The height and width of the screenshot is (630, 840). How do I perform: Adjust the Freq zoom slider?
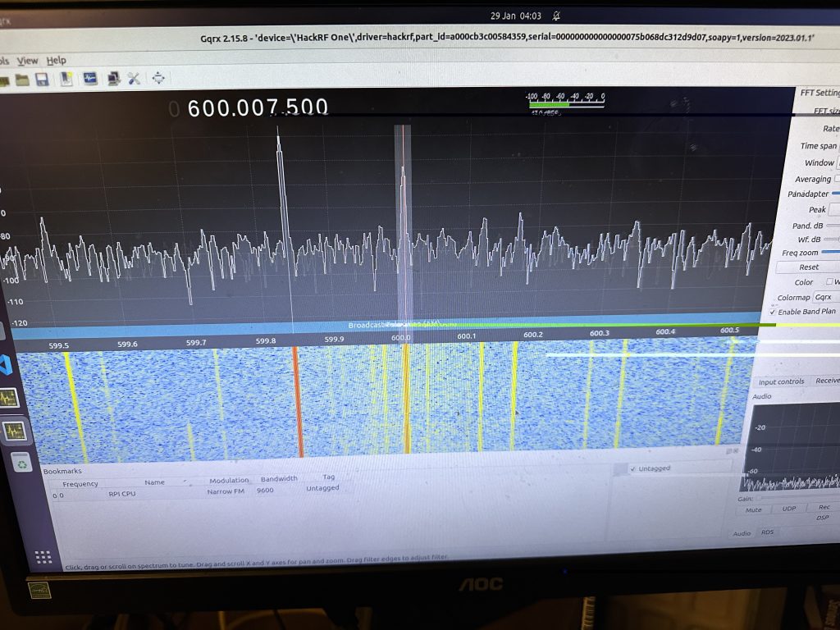click(x=831, y=252)
